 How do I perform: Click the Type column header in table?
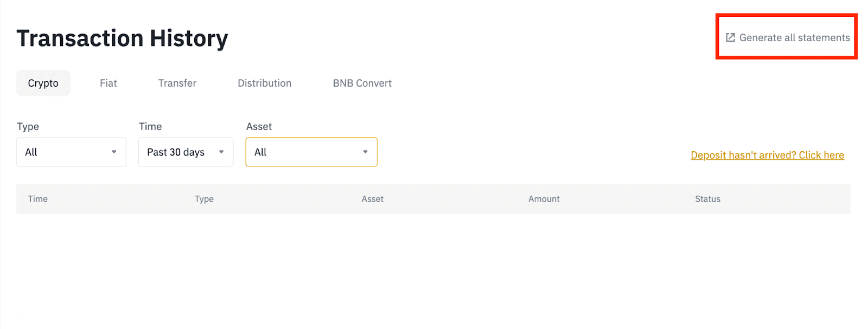pos(204,199)
